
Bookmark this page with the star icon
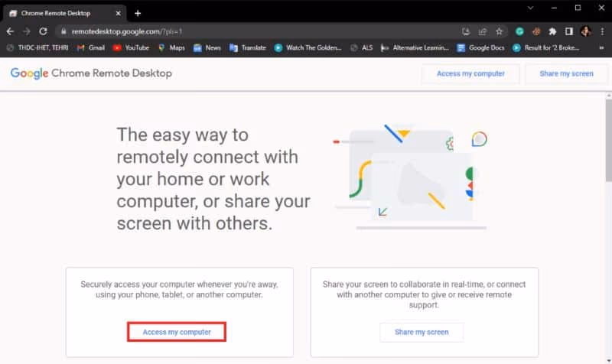pos(500,31)
